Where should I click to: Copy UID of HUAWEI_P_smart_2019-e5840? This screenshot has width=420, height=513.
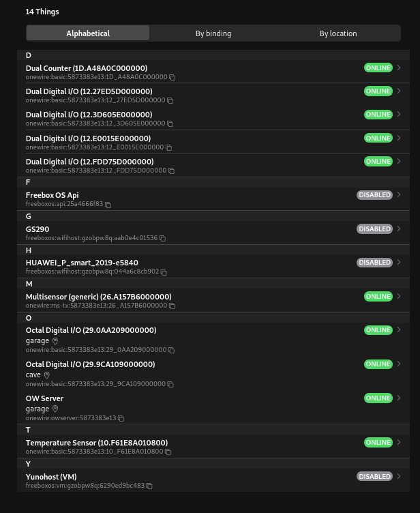[164, 272]
